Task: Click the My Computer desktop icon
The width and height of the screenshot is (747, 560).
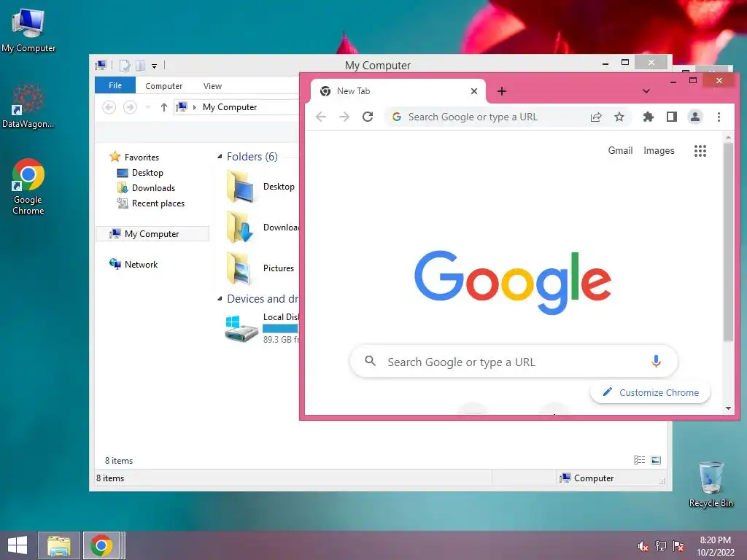Action: [x=28, y=31]
